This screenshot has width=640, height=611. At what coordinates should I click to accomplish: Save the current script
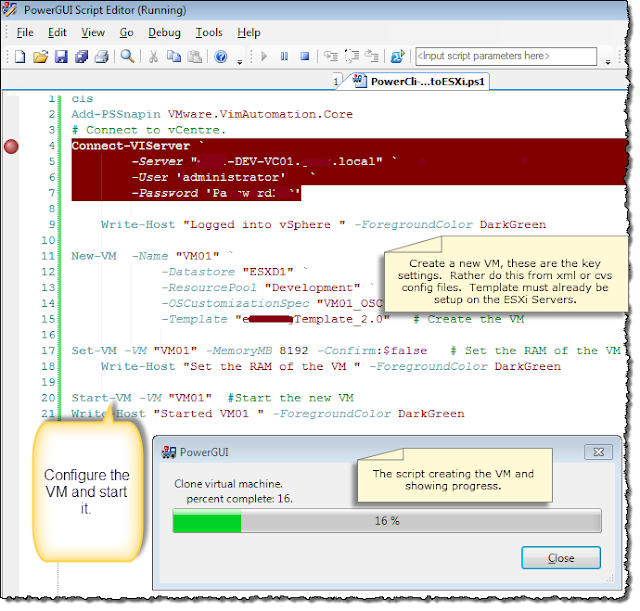[x=61, y=56]
